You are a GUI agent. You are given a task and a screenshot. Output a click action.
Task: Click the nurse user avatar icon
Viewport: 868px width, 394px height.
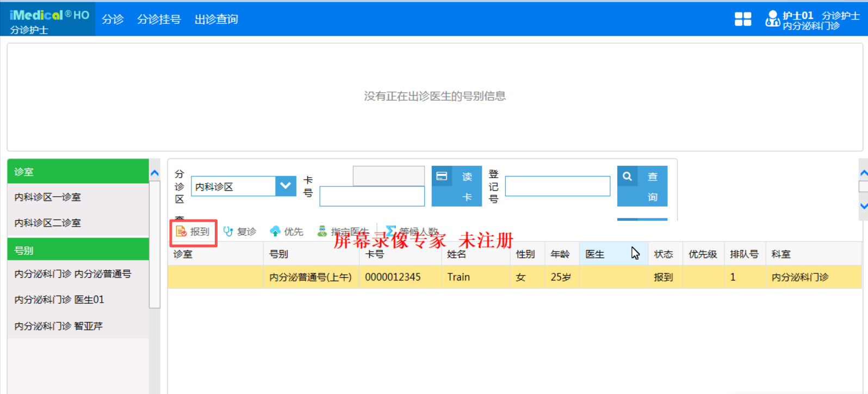(x=772, y=19)
